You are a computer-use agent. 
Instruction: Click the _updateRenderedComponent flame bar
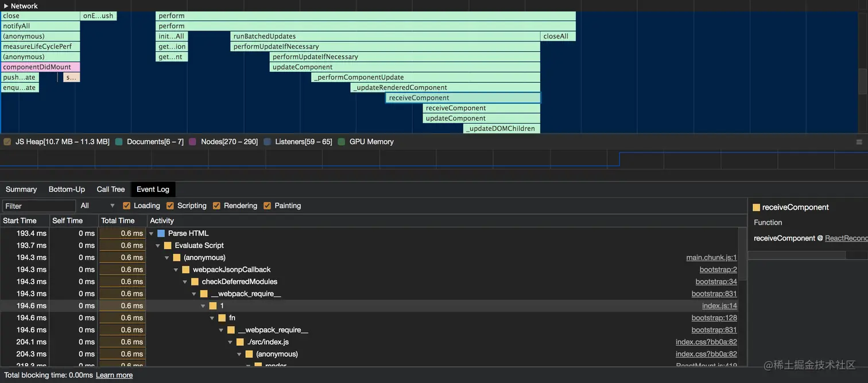445,88
